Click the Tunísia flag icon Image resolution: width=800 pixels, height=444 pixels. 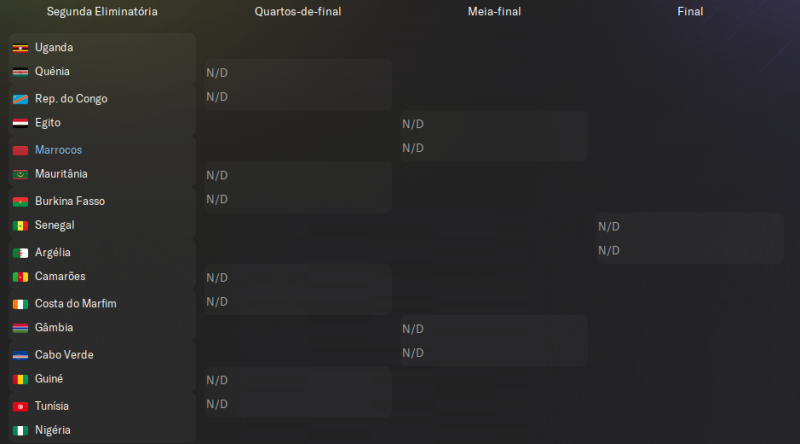(x=20, y=407)
